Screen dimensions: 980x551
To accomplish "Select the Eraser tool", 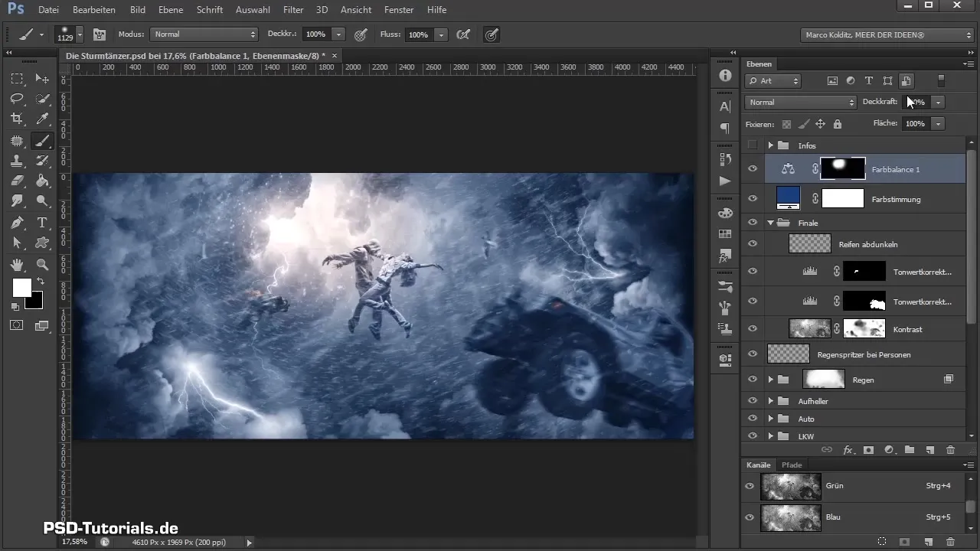I will point(17,181).
